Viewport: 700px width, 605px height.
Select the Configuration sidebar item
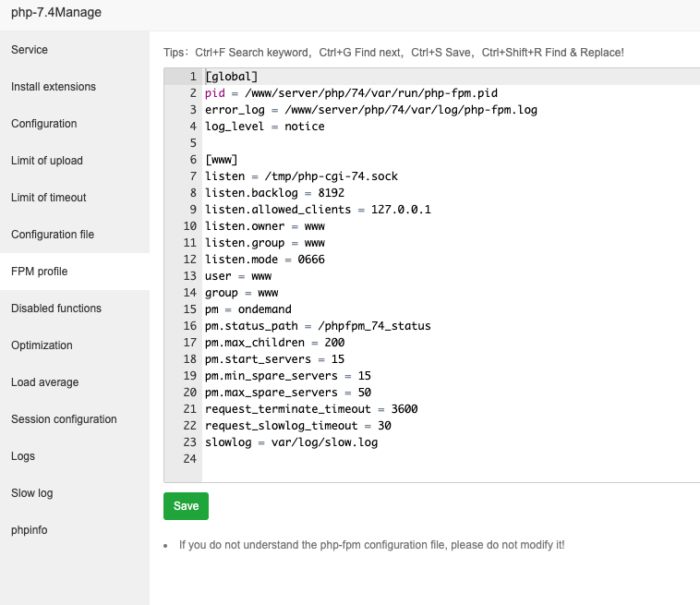click(x=44, y=124)
